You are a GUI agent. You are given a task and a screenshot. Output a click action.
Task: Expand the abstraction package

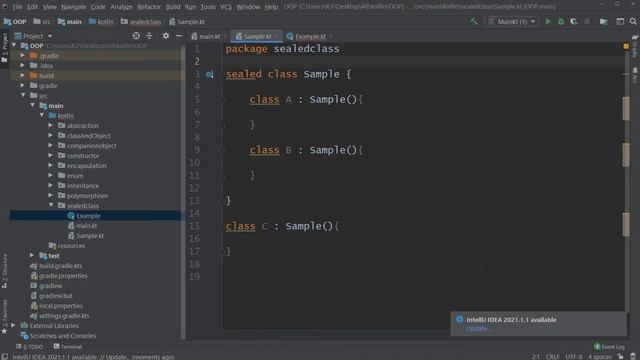51,125
